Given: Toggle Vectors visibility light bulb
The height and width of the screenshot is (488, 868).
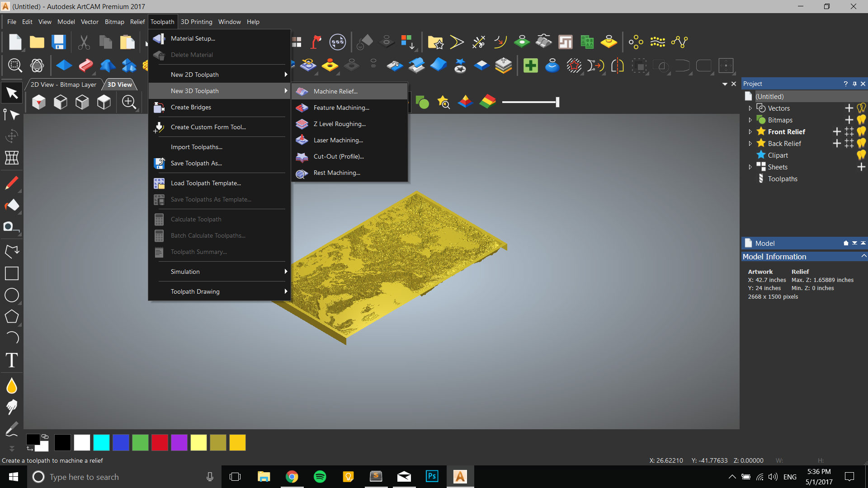Looking at the screenshot, I should click(x=861, y=108).
